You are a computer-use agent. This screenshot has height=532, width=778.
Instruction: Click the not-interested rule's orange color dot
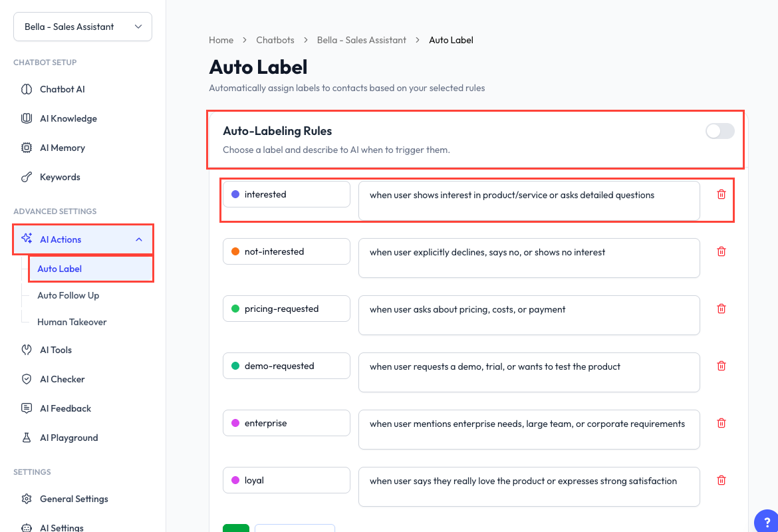click(x=235, y=251)
